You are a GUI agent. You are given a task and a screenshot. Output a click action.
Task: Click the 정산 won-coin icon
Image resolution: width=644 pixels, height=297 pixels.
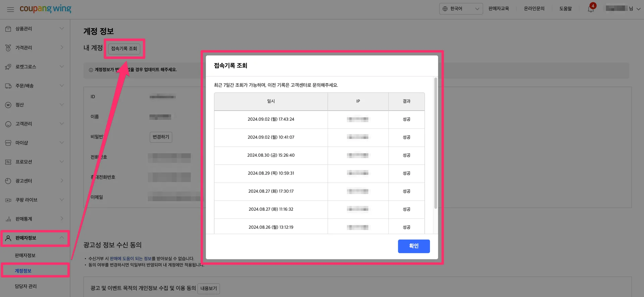8,105
